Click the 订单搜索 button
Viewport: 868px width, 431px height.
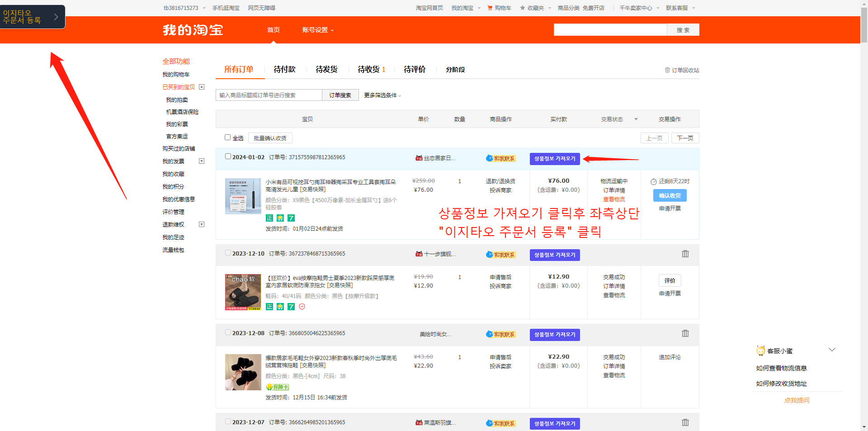[x=340, y=95]
